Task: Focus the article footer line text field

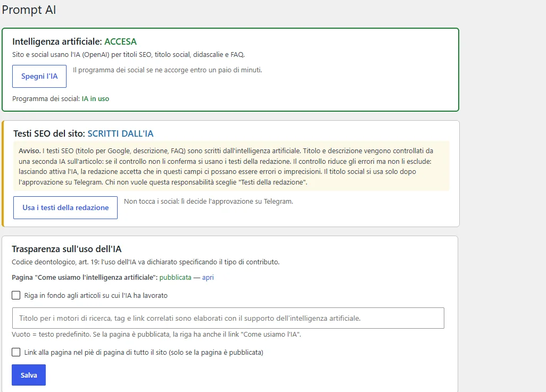Action: (x=228, y=318)
